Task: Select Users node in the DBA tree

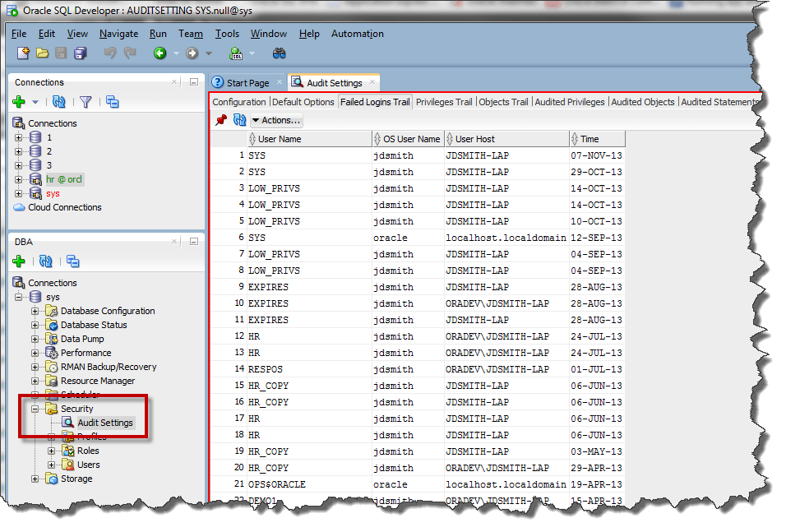Action: click(x=89, y=465)
